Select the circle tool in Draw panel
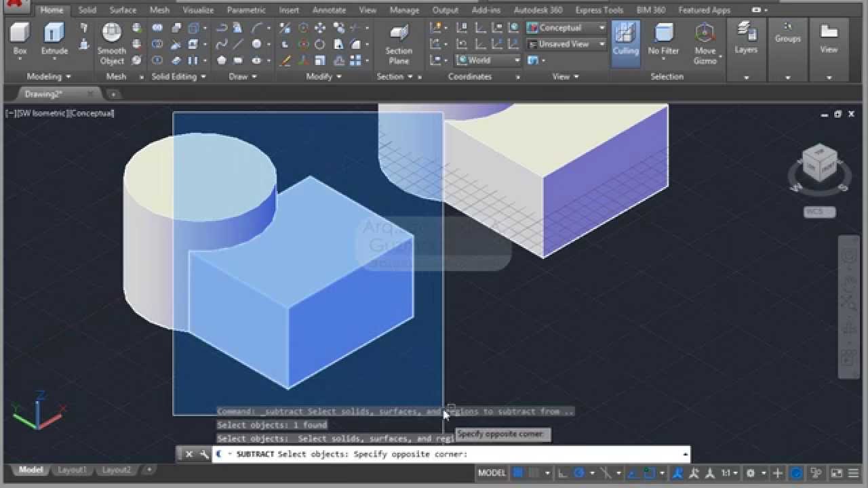The height and width of the screenshot is (488, 868). click(x=256, y=44)
